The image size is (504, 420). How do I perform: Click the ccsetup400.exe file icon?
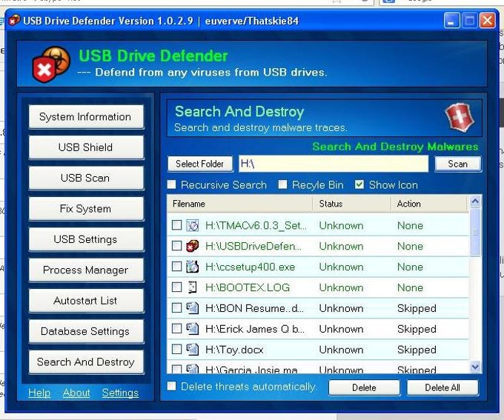point(192,267)
